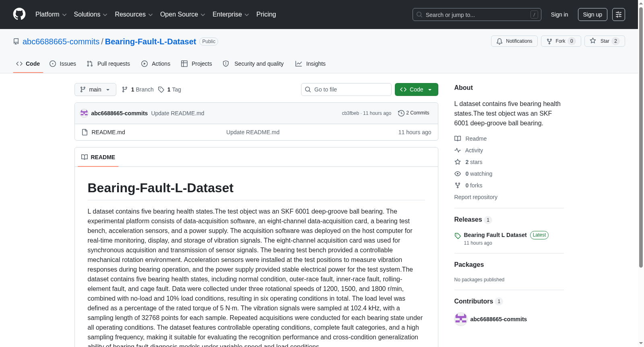Viewport: 644px width, 347px height.
Task: Click the fork icon next to 0 forks
Action: (458, 185)
